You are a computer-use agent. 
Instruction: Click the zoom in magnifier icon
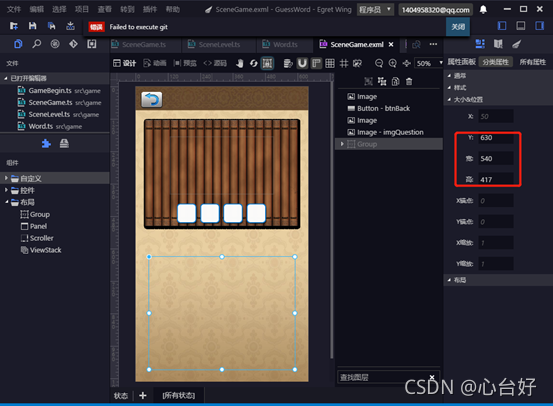[393, 63]
